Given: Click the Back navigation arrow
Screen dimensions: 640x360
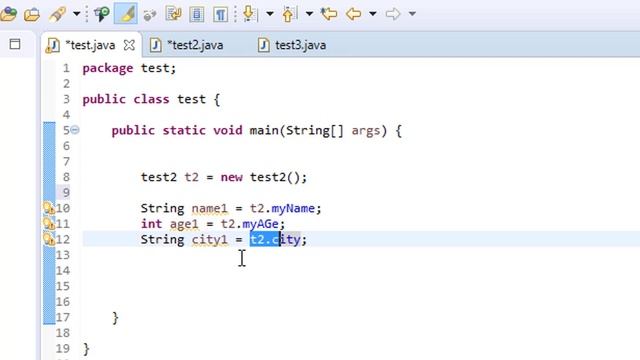Looking at the screenshot, I should pos(353,14).
